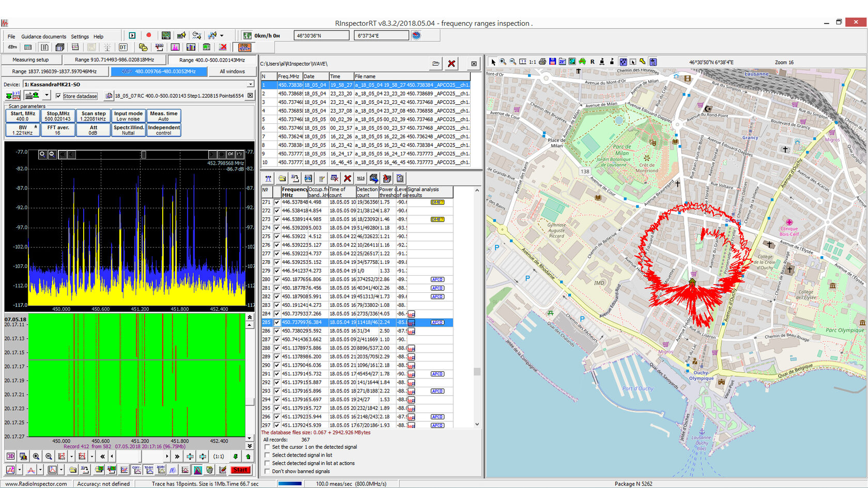The image size is (868, 488).
Task: Click the red X delete icon above signal list
Action: pos(348,179)
